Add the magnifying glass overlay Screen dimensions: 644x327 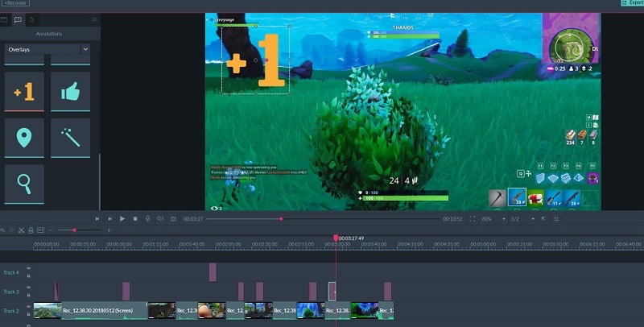[24, 184]
